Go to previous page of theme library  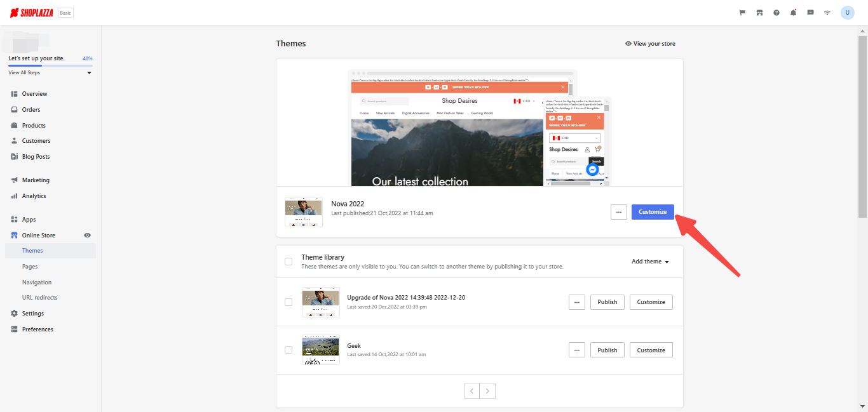point(471,391)
